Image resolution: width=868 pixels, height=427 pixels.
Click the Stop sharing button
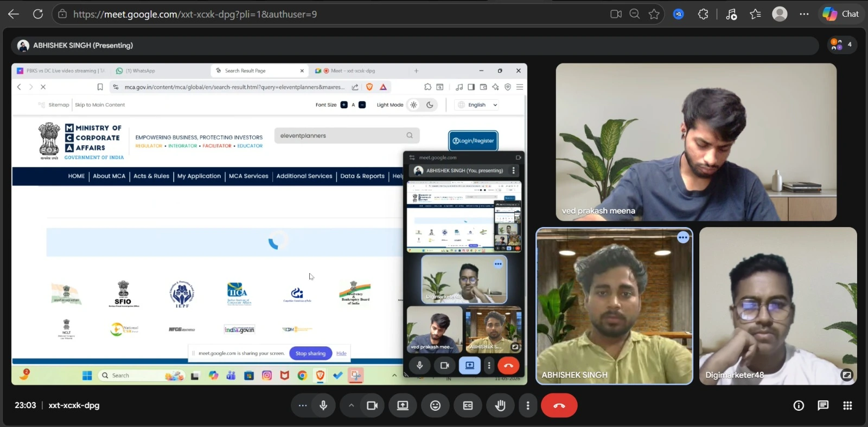[310, 353]
